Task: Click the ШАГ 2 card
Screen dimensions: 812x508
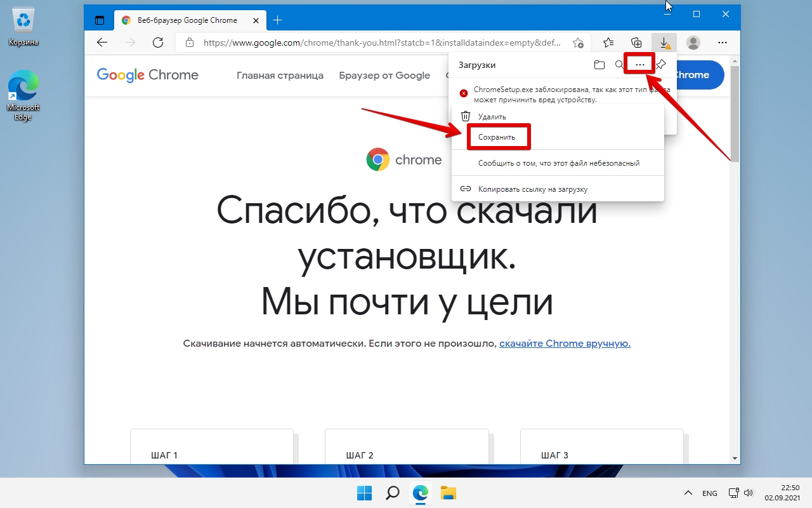Action: coord(407,446)
